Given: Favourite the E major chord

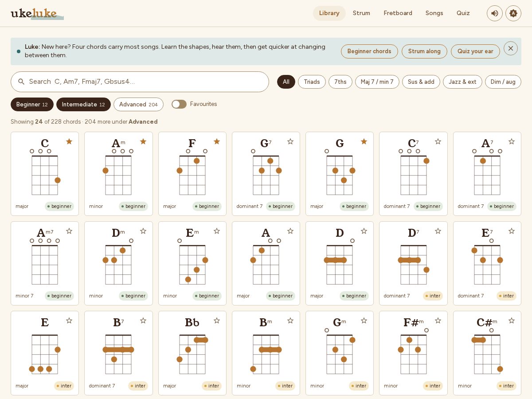Looking at the screenshot, I should point(69,321).
